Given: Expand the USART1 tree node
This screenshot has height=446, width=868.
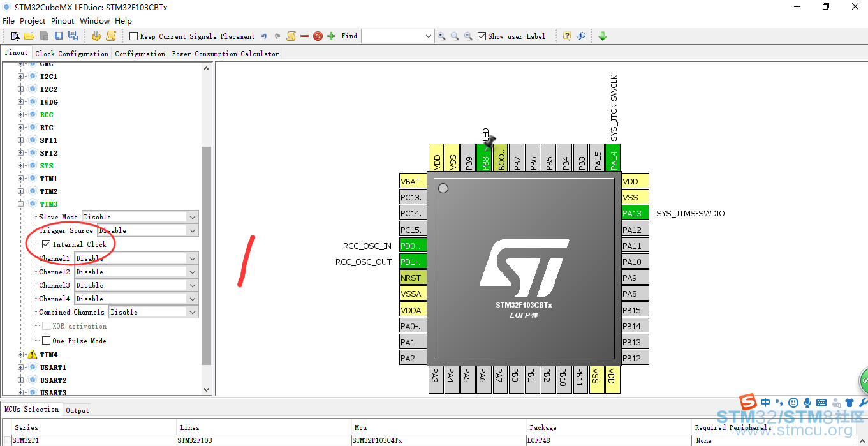Looking at the screenshot, I should click(x=20, y=368).
